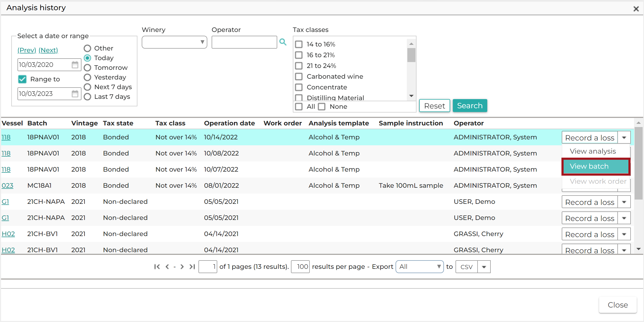Screen dimensions: 644x322
Task: Check the All tax classes box
Action: pyautogui.click(x=299, y=107)
